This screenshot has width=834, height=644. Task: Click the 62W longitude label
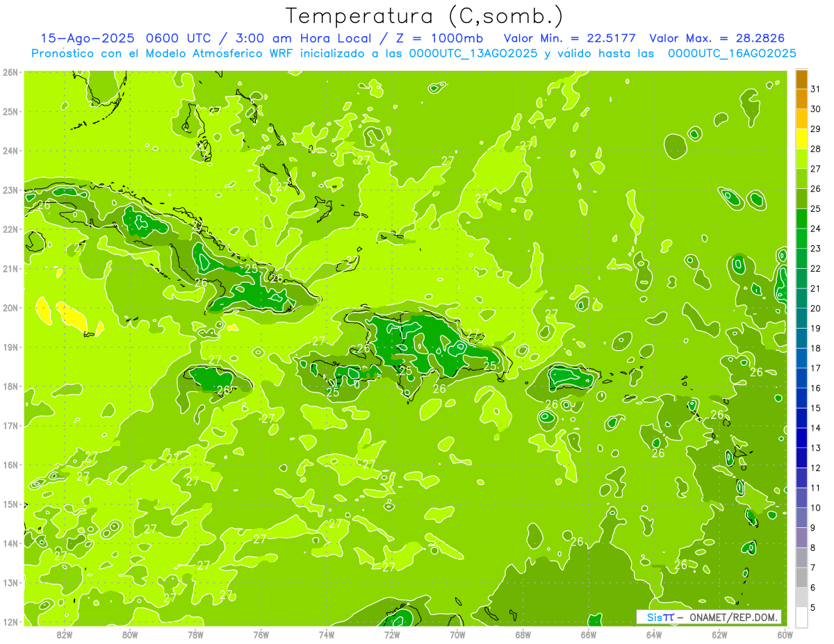[x=720, y=634]
